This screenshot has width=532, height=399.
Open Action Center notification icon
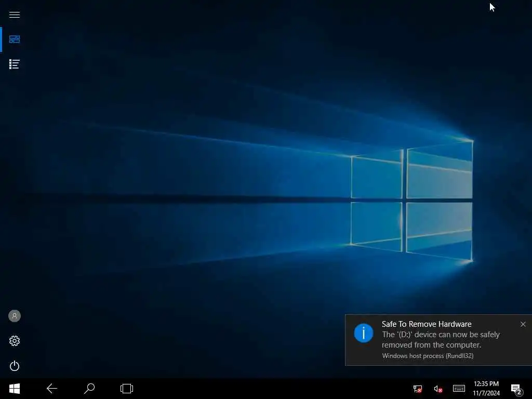click(x=517, y=390)
